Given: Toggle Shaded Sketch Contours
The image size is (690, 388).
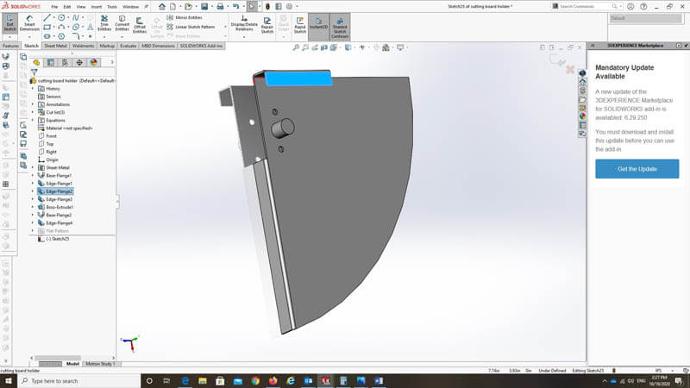Looking at the screenshot, I should [340, 27].
